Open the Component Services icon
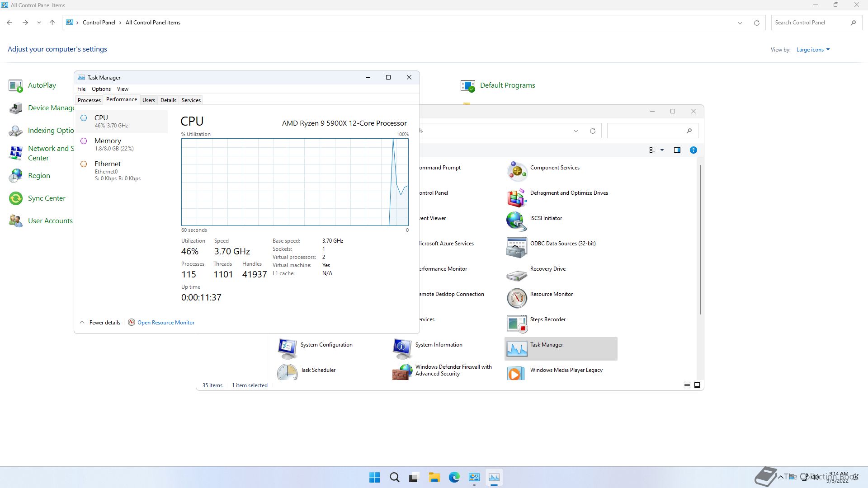The image size is (868, 488). point(517,172)
